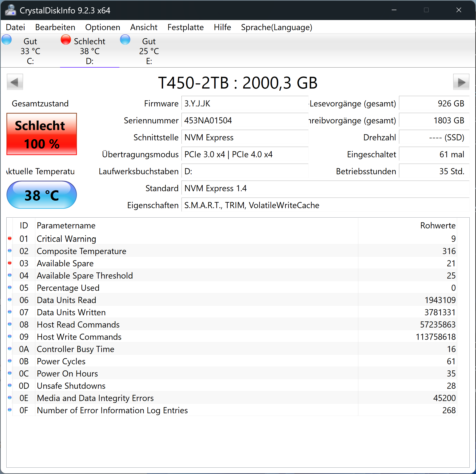Open the Festplatte menu
The height and width of the screenshot is (474, 476).
point(185,27)
